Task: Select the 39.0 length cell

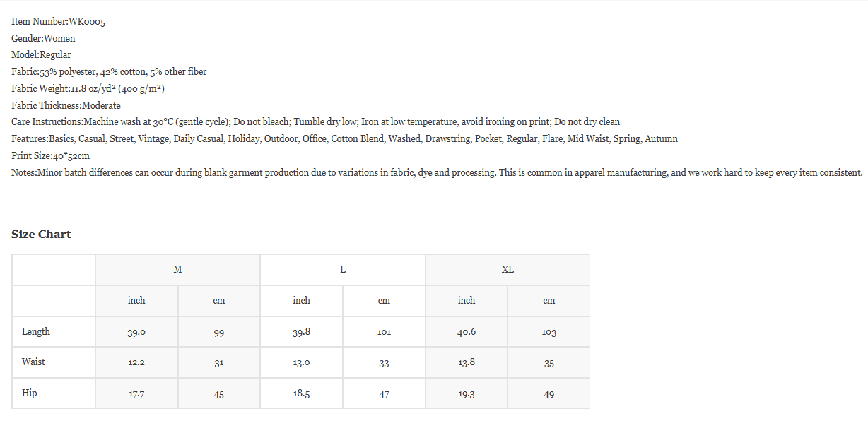Action: [x=136, y=332]
